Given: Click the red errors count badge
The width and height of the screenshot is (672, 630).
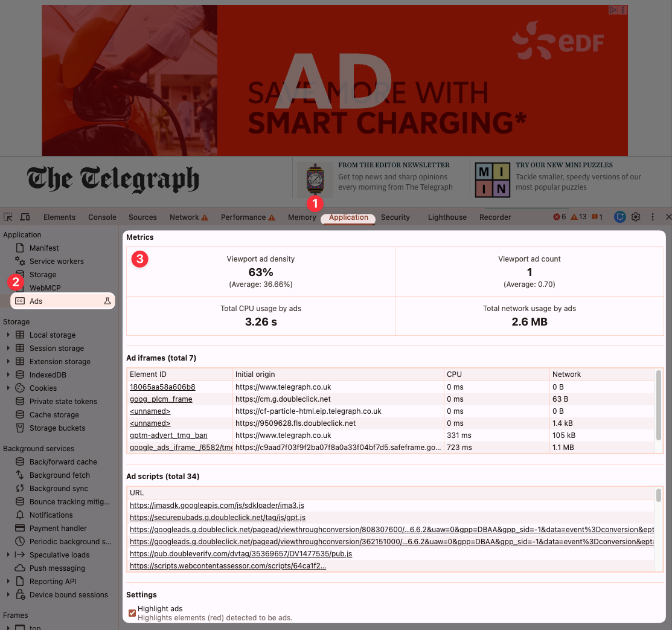Looking at the screenshot, I should [559, 217].
